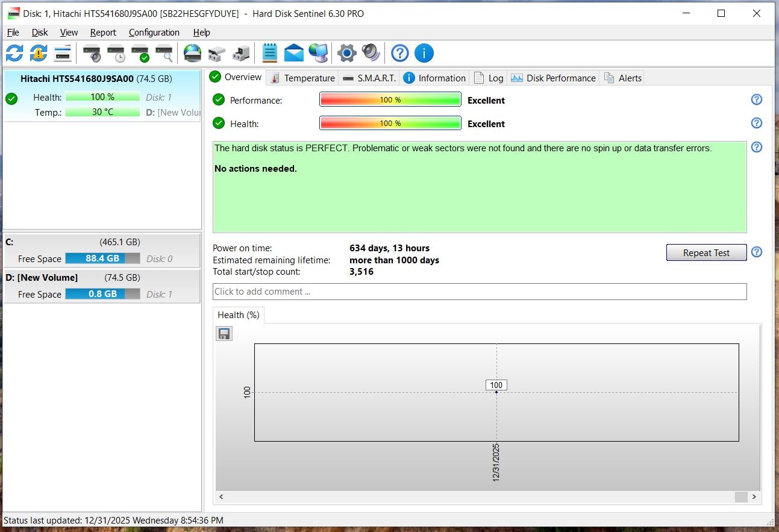The height and width of the screenshot is (532, 779).
Task: Click the comment input field
Action: coord(479,292)
